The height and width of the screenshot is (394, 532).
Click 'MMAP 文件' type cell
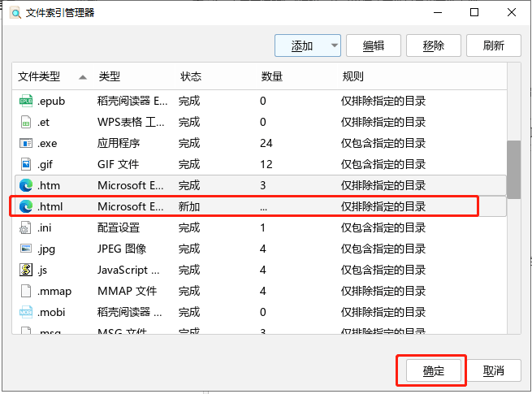point(127,291)
